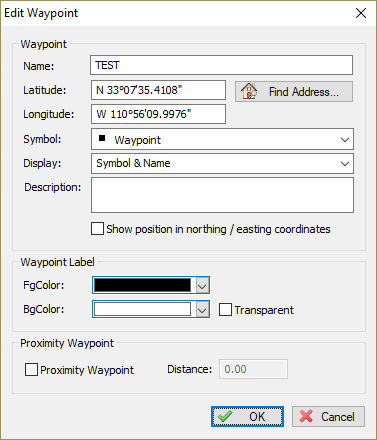Open the BgColor dropdown arrow
Viewport: 377px width, 440px height.
click(x=202, y=310)
